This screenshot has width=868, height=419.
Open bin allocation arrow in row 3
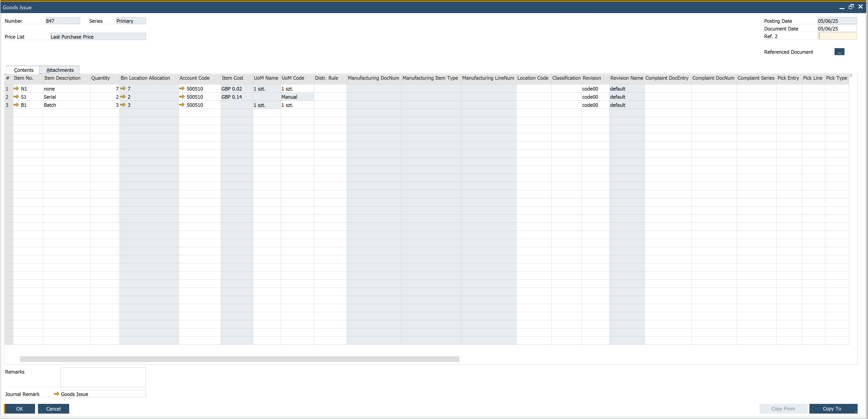coord(123,105)
